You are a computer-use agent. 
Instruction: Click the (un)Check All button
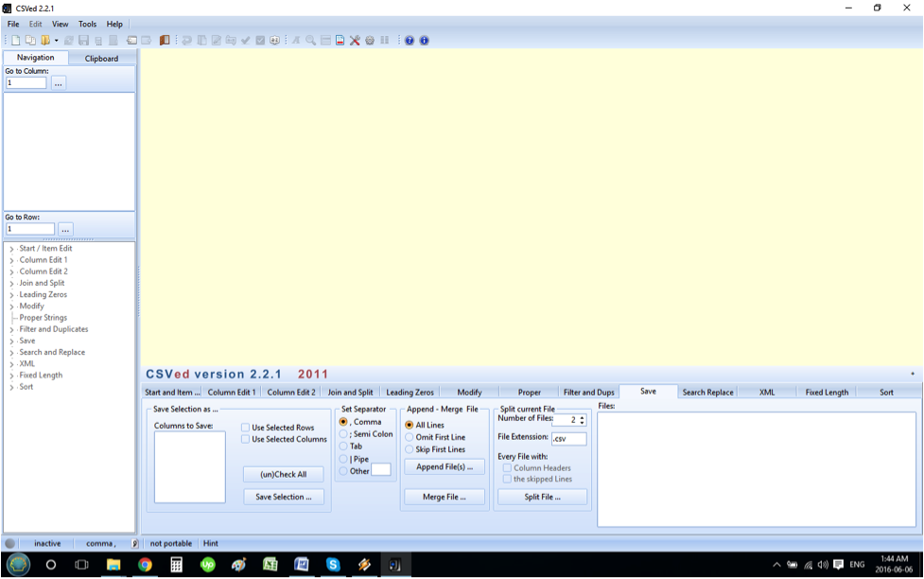click(x=284, y=474)
